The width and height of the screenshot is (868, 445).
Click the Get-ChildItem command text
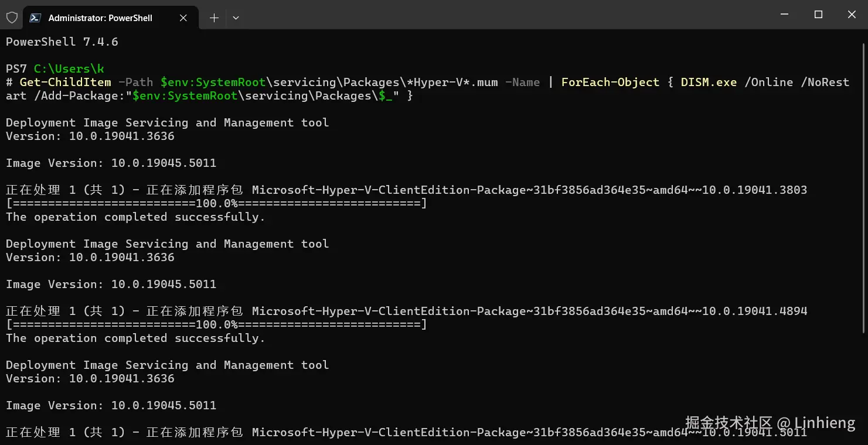[65, 83]
